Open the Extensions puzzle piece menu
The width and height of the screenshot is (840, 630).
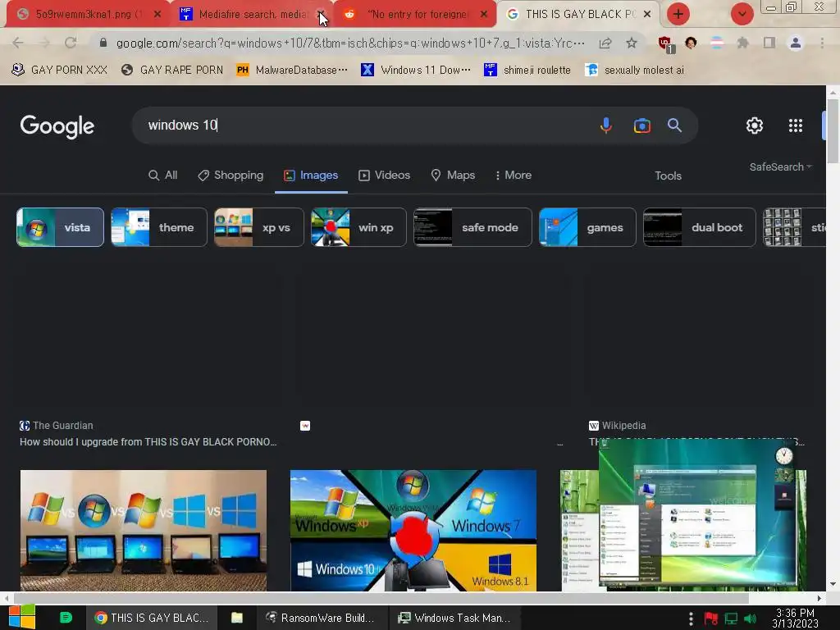coord(742,43)
